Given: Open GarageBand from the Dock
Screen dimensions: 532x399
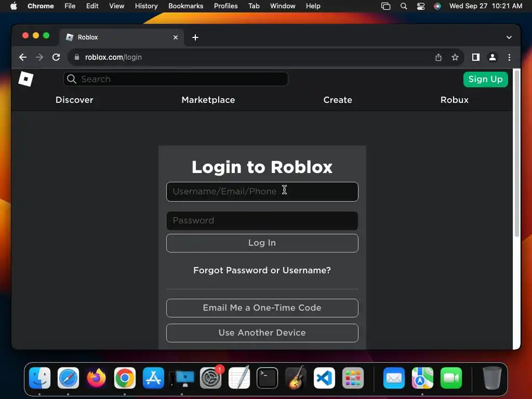Looking at the screenshot, I should [x=296, y=378].
